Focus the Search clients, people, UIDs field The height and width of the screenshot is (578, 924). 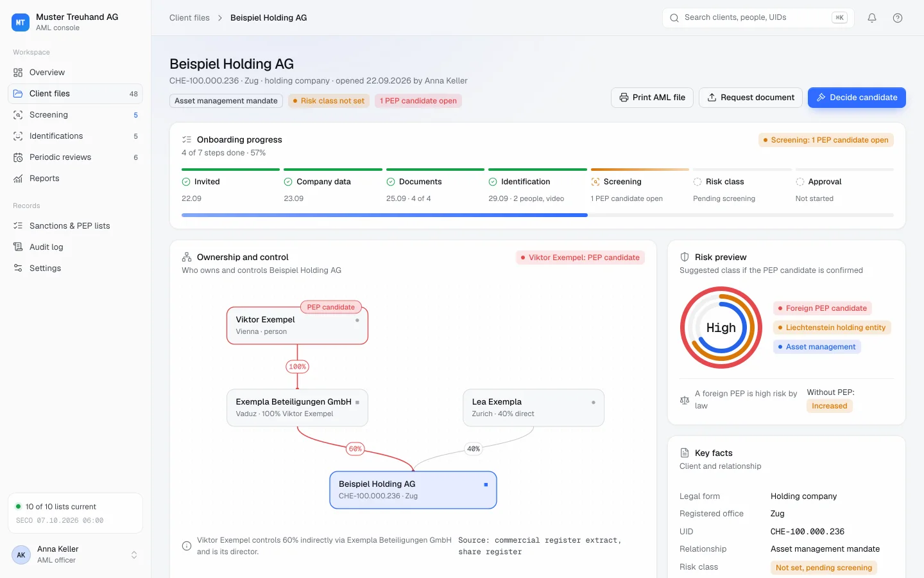click(x=758, y=18)
